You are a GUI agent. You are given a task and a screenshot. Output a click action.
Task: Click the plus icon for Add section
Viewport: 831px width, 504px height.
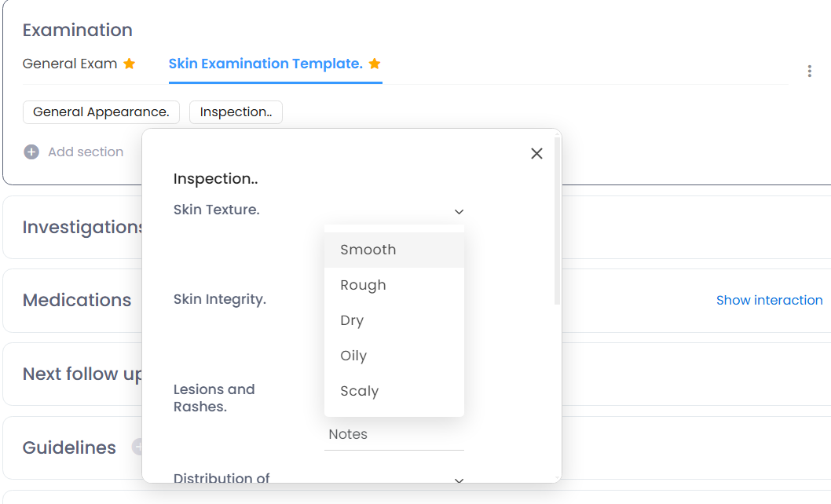pyautogui.click(x=31, y=152)
